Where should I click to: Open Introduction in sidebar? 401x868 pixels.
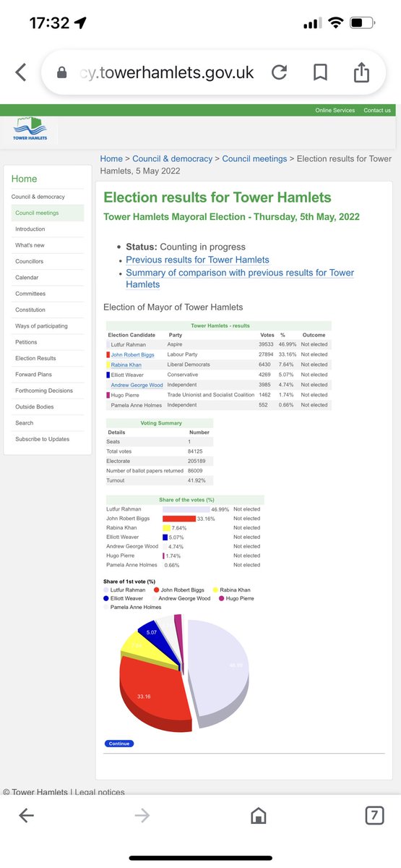coord(30,229)
